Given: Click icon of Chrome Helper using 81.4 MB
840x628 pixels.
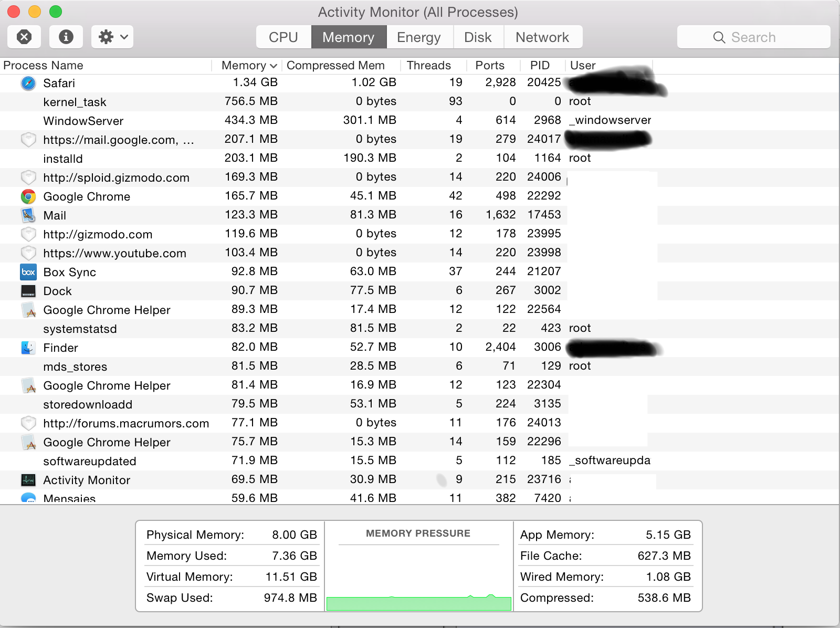Looking at the screenshot, I should (28, 385).
